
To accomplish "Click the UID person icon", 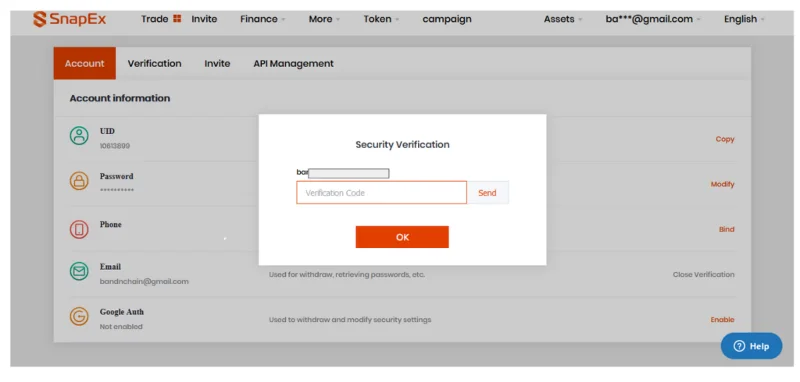I will point(79,136).
